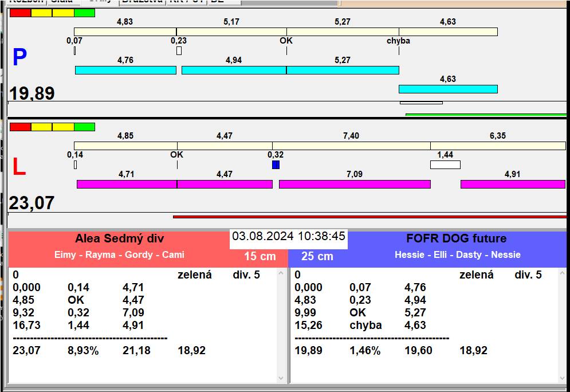Select the cyan 4,94 run bar

(x=234, y=70)
